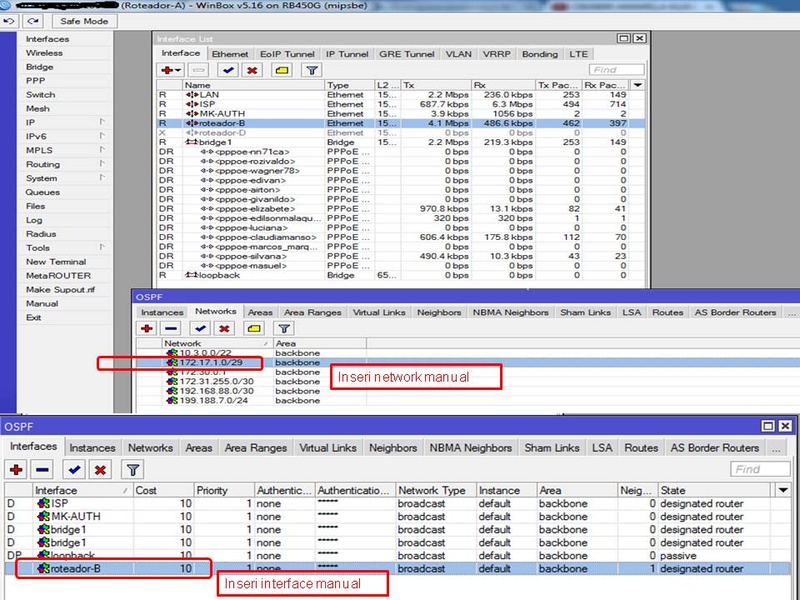Select network 10.3.0.0/22 in OSPF Networks
This screenshot has width=800, height=600.
467,353
